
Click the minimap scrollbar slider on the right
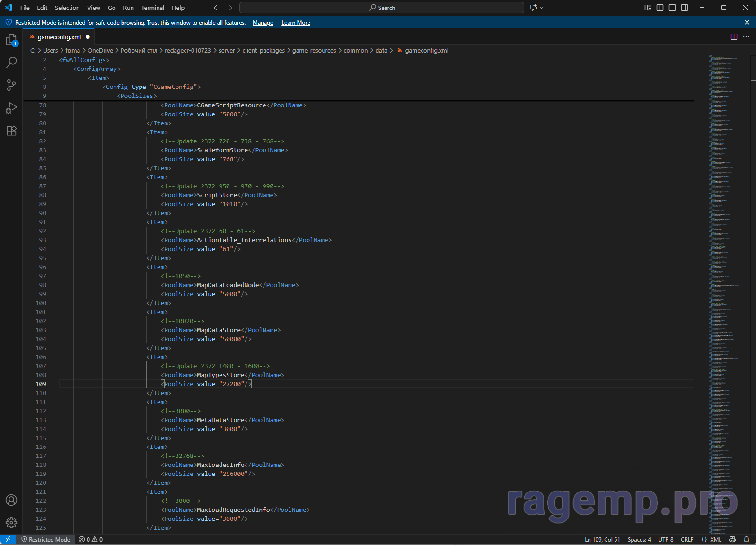pyautogui.click(x=753, y=80)
